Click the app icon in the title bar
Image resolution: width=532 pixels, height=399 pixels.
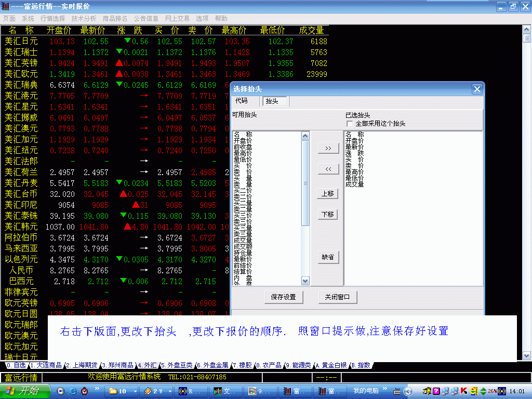(5, 6)
